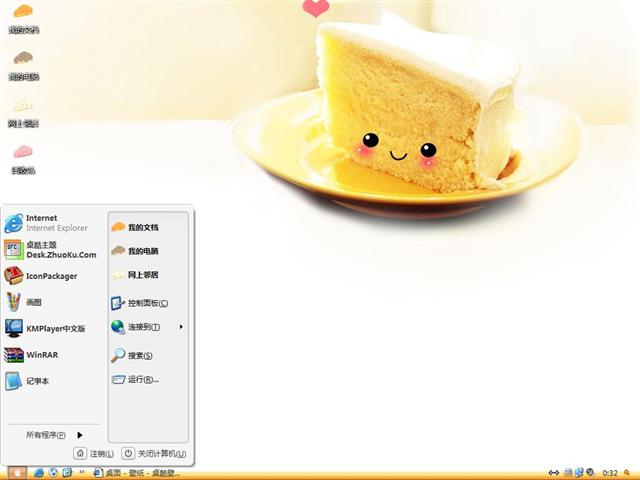
Task: Open WinRAR from the Start menu
Action: pos(51,355)
